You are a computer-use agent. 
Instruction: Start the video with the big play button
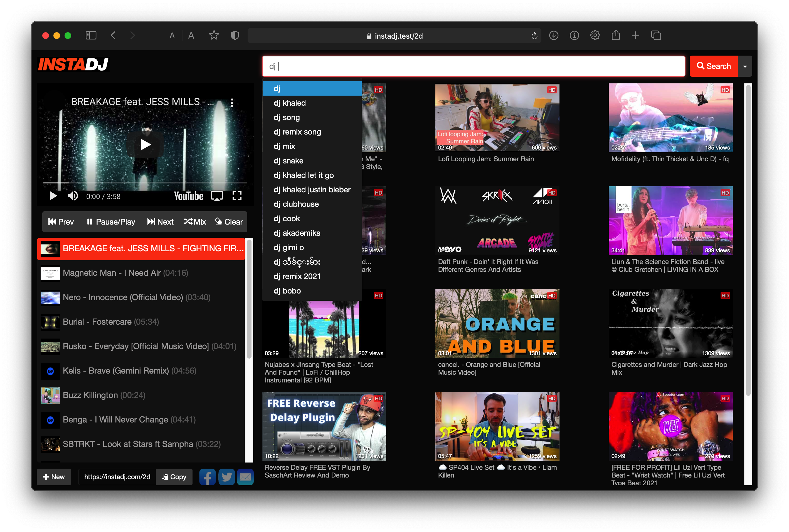point(145,145)
